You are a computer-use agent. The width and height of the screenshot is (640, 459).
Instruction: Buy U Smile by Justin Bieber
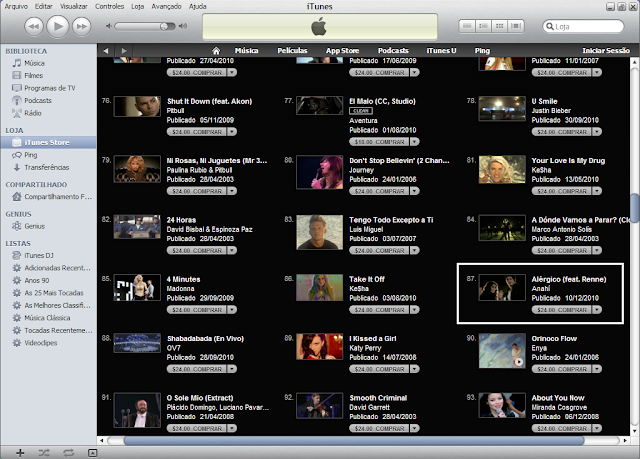[x=562, y=132]
